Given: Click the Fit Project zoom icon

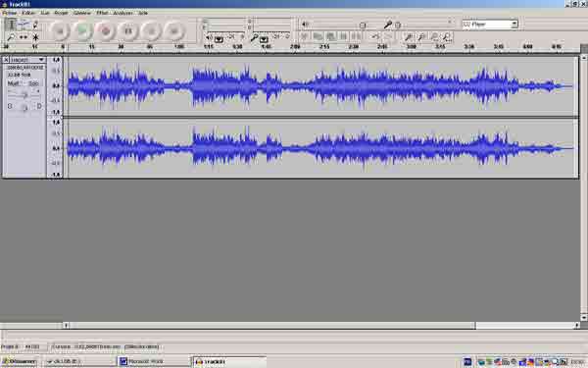Looking at the screenshot, I should pos(446,36).
